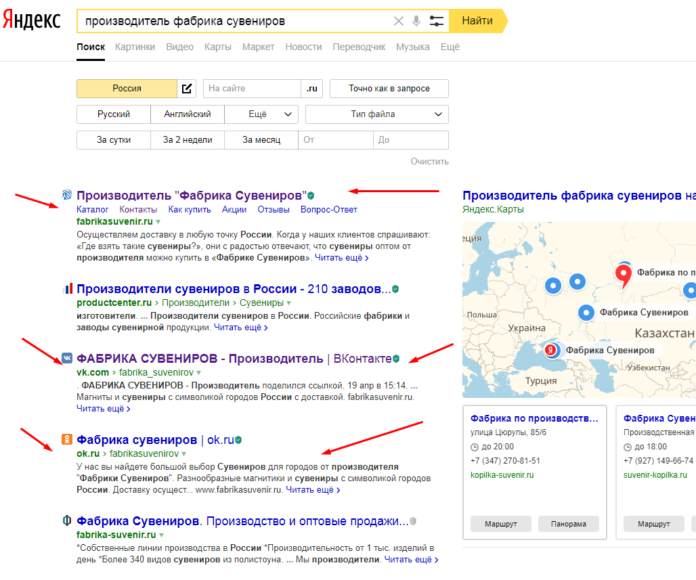Switch to Маркет tab
This screenshot has height=580, width=696.
[x=258, y=47]
